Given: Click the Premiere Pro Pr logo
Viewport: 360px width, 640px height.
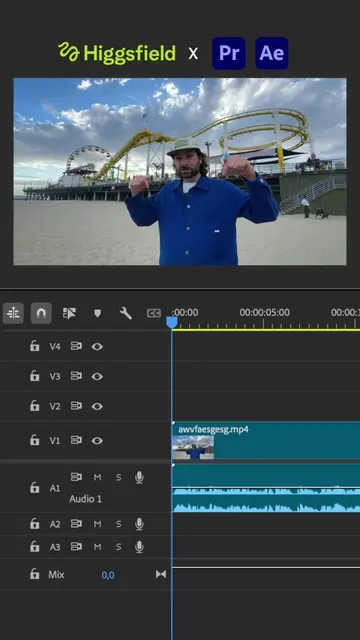Looking at the screenshot, I should coord(229,53).
